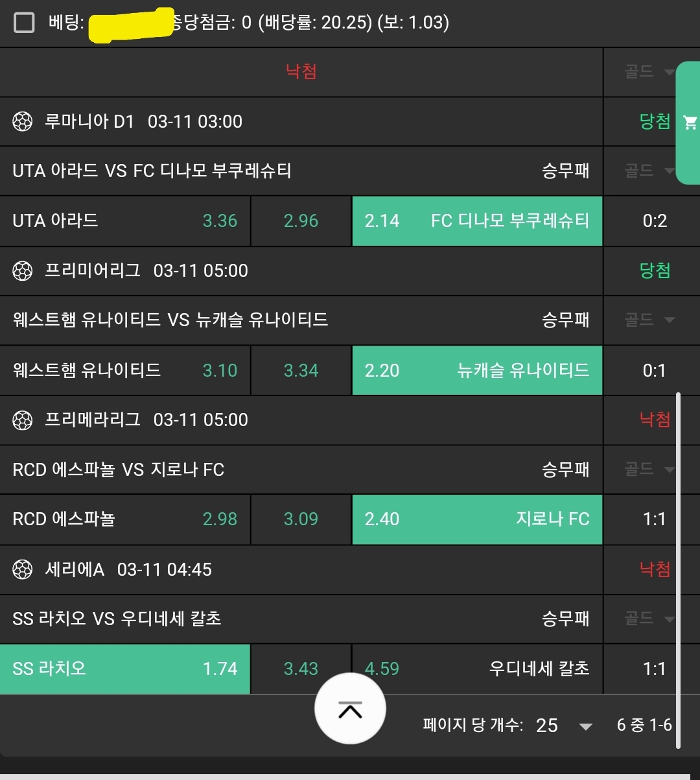Click draw odds 3.09 for 에스파뇰 match
This screenshot has height=780, width=700.
point(301,519)
